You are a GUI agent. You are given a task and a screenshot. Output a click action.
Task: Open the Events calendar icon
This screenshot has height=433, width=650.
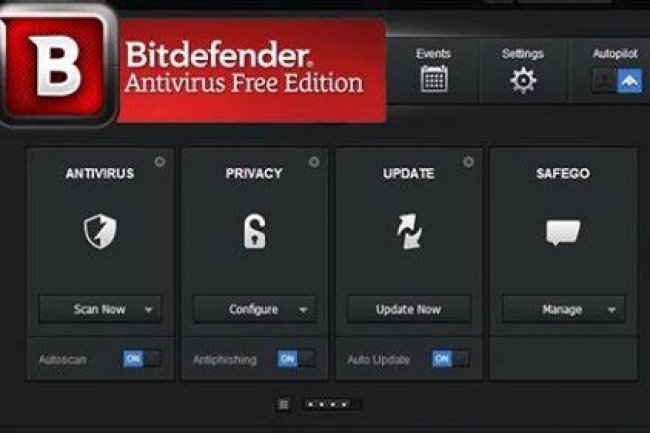[x=434, y=79]
